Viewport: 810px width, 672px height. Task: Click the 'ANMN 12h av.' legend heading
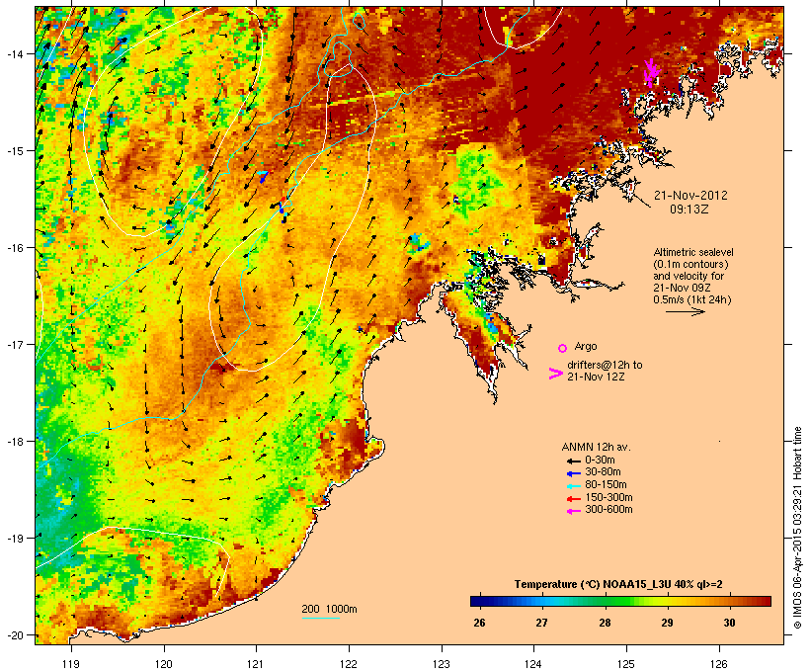pos(596,447)
